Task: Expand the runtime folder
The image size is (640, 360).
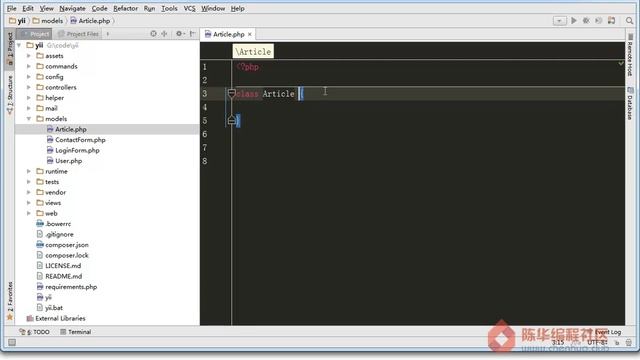Action: tap(29, 171)
